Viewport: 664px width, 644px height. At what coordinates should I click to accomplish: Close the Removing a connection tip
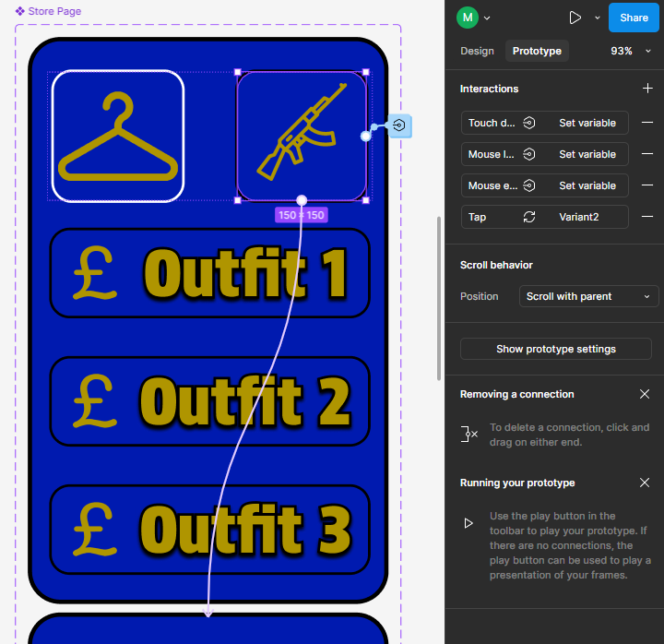click(645, 394)
